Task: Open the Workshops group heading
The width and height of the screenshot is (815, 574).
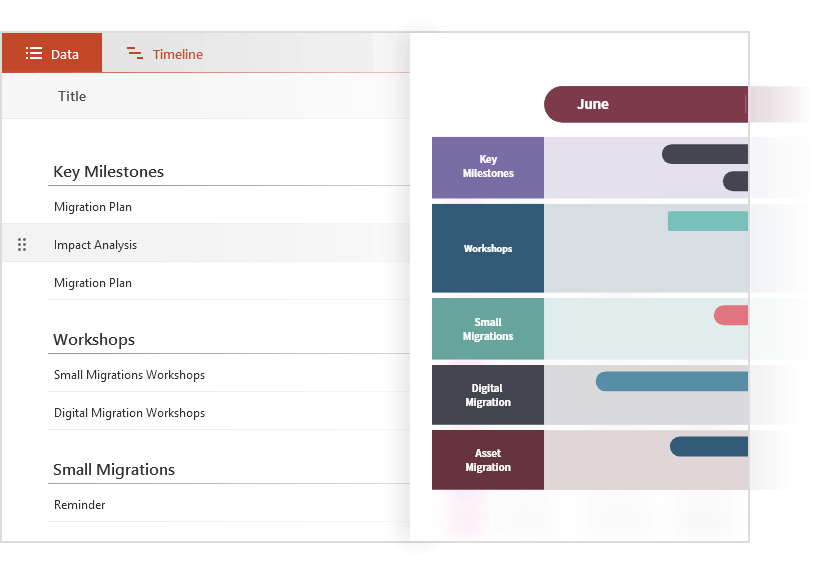Action: tap(94, 340)
